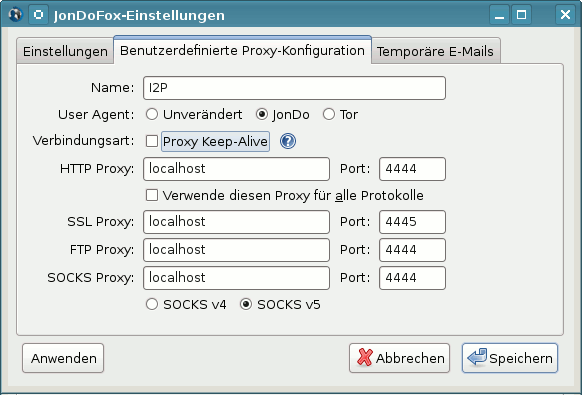Click the pin window icon in title bar
Image resolution: width=582 pixels, height=395 pixels.
click(38, 15)
